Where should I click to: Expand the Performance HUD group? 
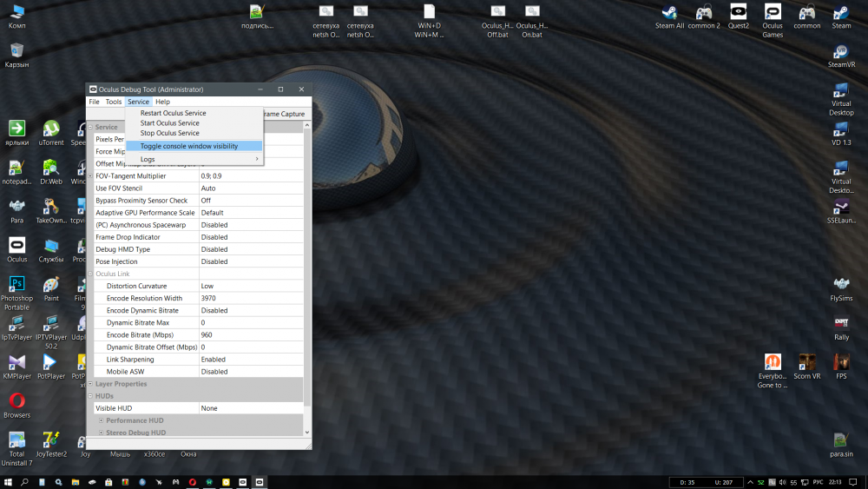click(102, 420)
